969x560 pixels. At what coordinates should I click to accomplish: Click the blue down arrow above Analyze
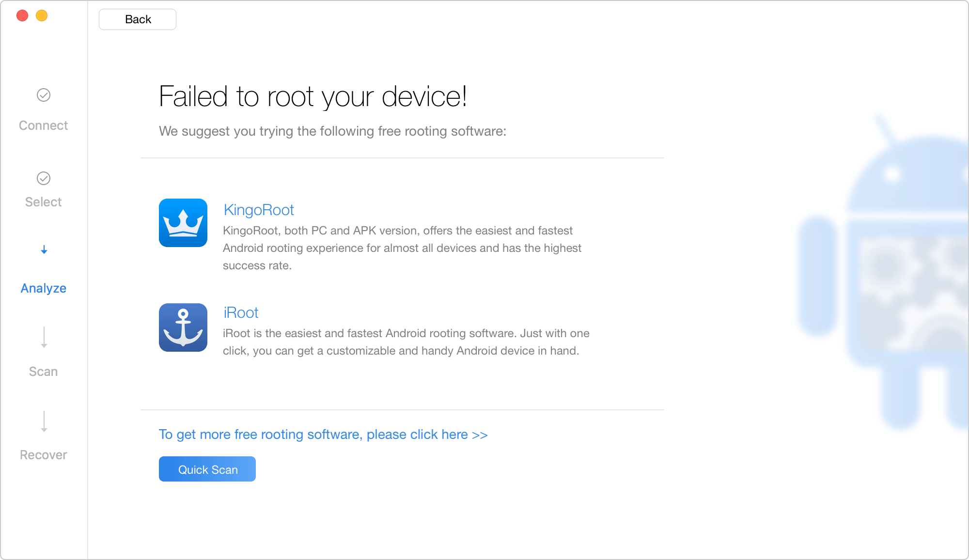pyautogui.click(x=44, y=250)
